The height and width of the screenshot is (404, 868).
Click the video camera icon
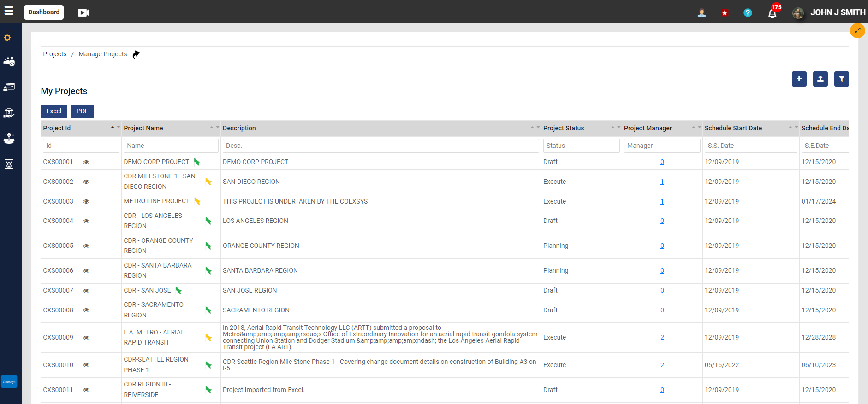(x=83, y=12)
